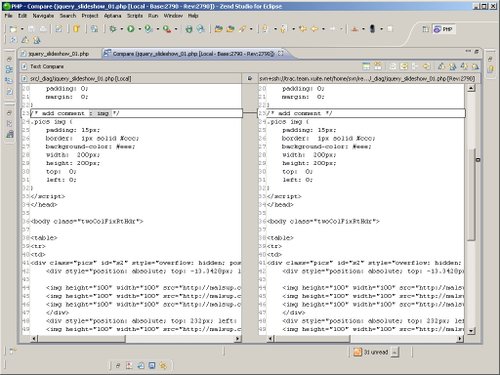The height and width of the screenshot is (375, 500).
Task: Switch to jquery_slideshow_01.php editor tab
Action: 59,54
